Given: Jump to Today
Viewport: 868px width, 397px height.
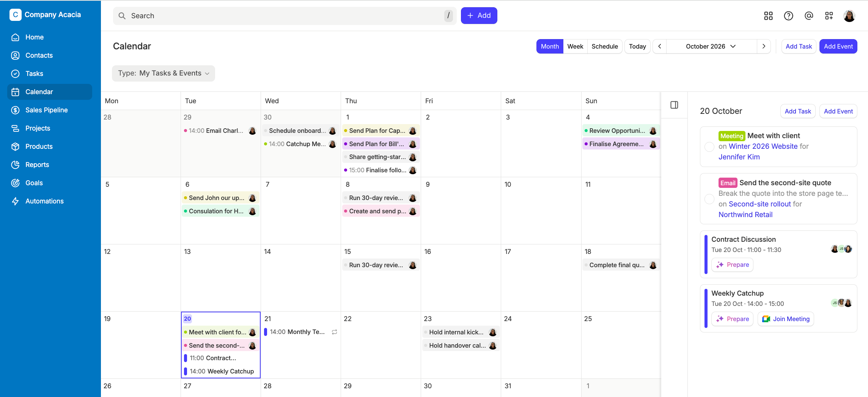Looking at the screenshot, I should 637,46.
